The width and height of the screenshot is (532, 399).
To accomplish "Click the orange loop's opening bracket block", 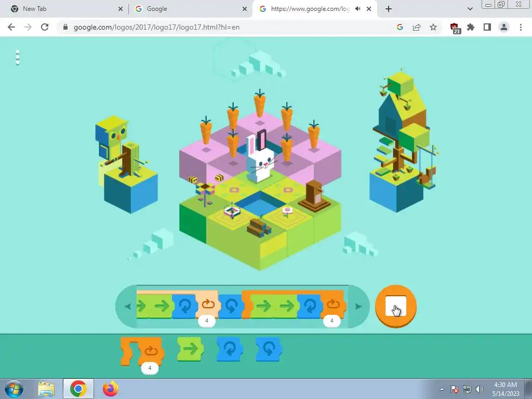I will click(247, 304).
